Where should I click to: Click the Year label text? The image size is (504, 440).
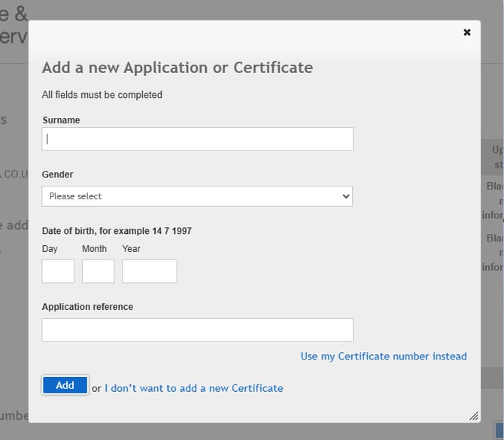[x=131, y=249]
